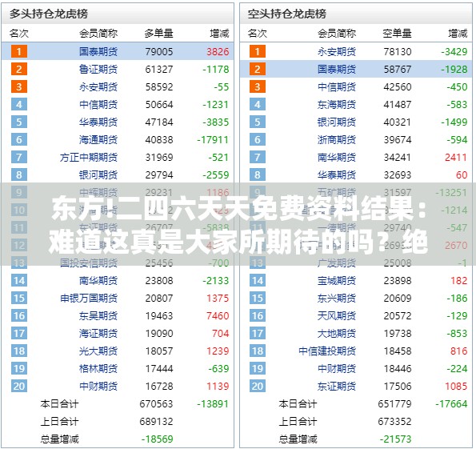
Task: Click the 673352 上日合计 short total
Action: point(394,421)
